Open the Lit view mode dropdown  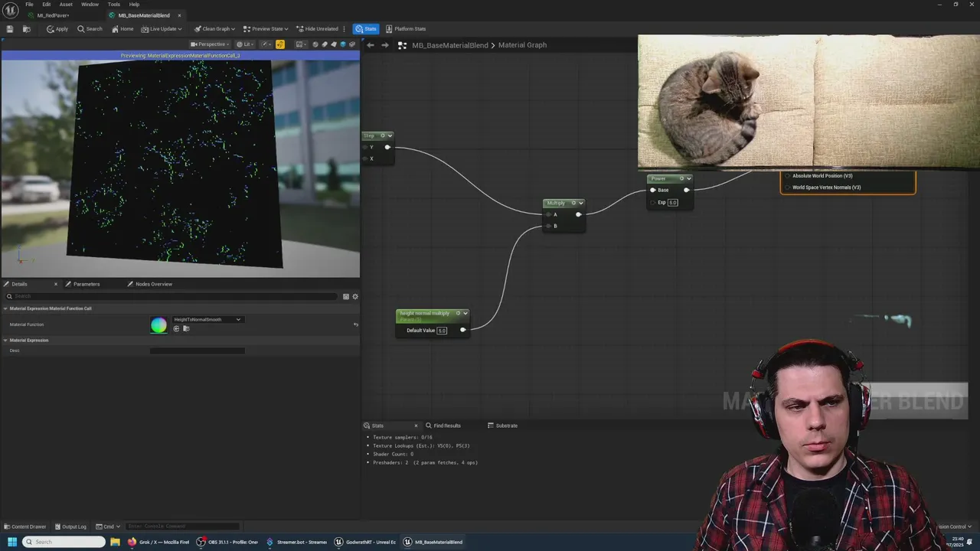(x=245, y=44)
